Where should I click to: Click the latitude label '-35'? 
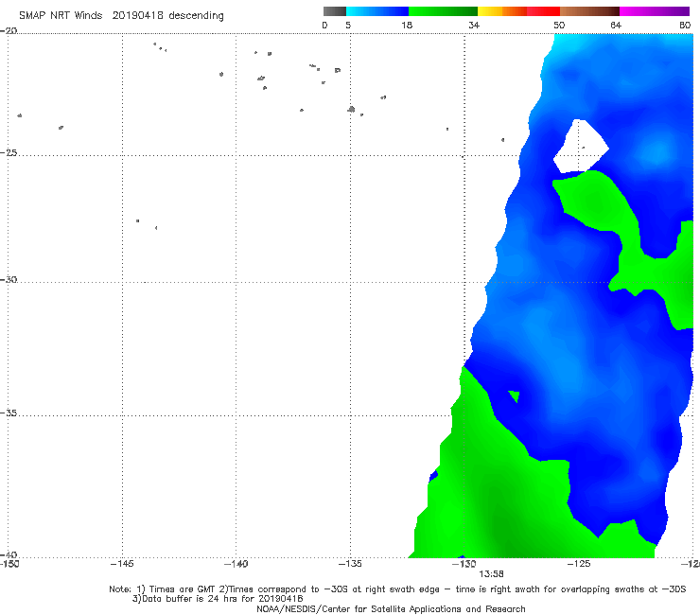[x=9, y=413]
